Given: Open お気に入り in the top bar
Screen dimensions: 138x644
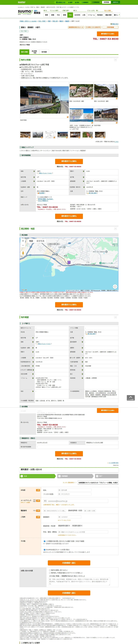Looking at the screenshot, I should pos(61,2).
